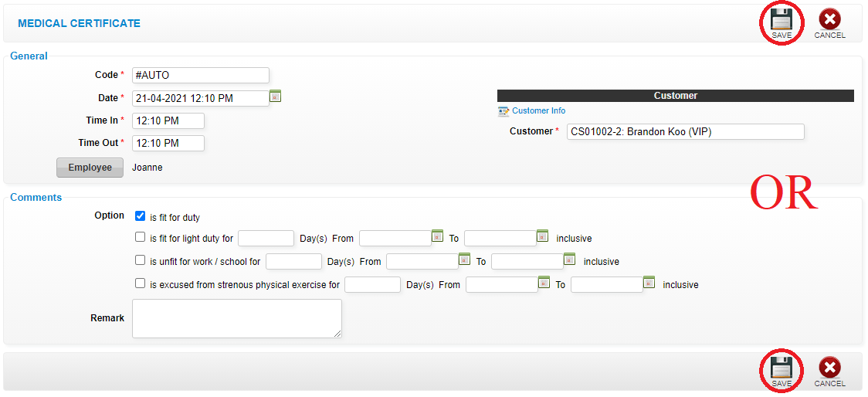The image size is (868, 397).
Task: Open strenuous exercise From date calendar icon
Action: tap(544, 282)
